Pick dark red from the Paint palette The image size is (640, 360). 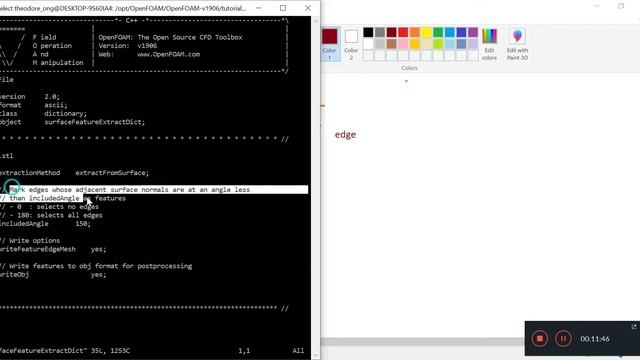click(x=391, y=32)
